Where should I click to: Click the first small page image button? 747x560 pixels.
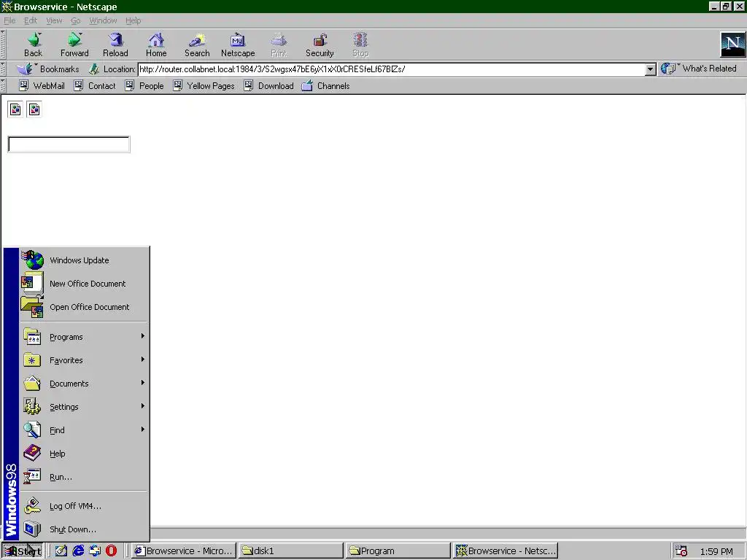pos(15,109)
